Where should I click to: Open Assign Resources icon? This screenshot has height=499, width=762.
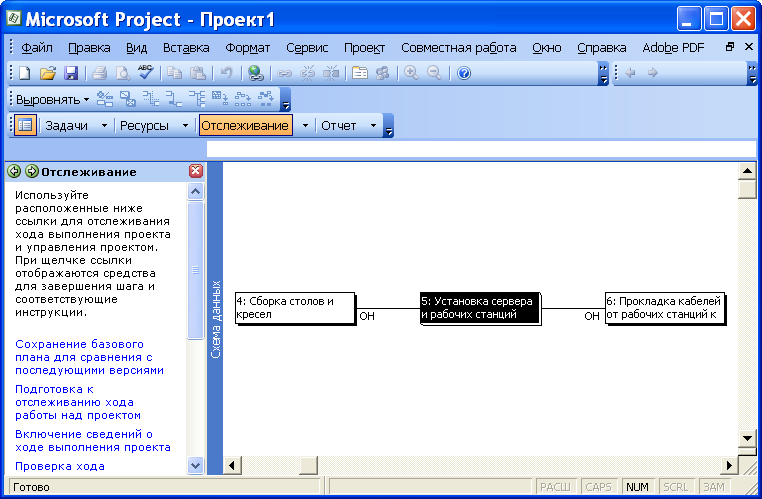pos(383,73)
